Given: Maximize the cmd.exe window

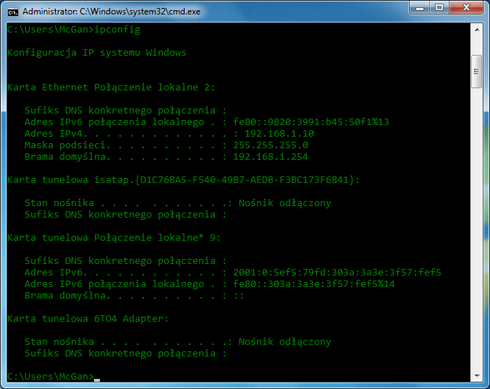Looking at the screenshot, I should click(439, 8).
